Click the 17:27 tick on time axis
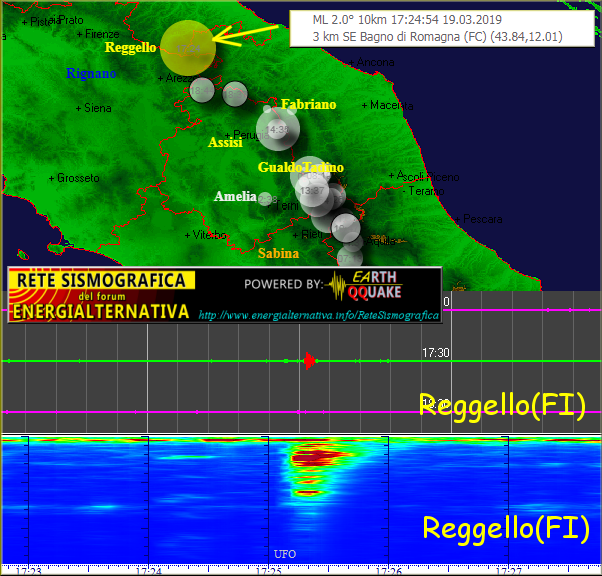This screenshot has width=602, height=576. 509,571
